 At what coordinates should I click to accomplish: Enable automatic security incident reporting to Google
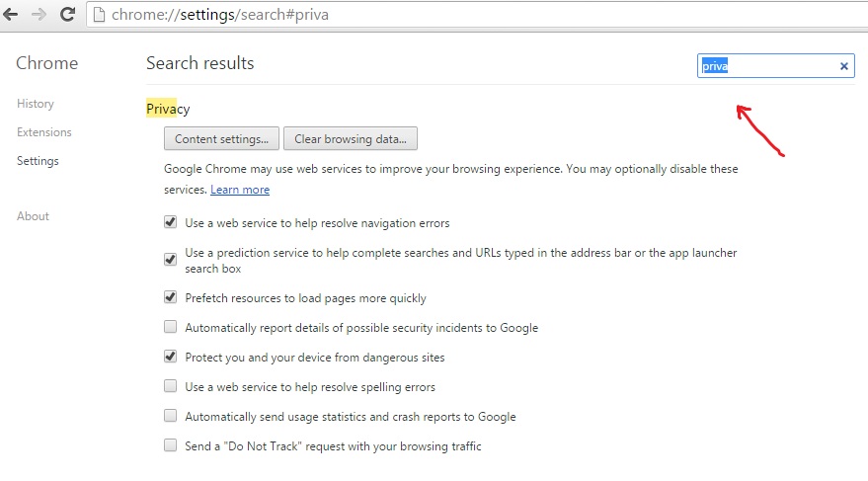tap(171, 327)
